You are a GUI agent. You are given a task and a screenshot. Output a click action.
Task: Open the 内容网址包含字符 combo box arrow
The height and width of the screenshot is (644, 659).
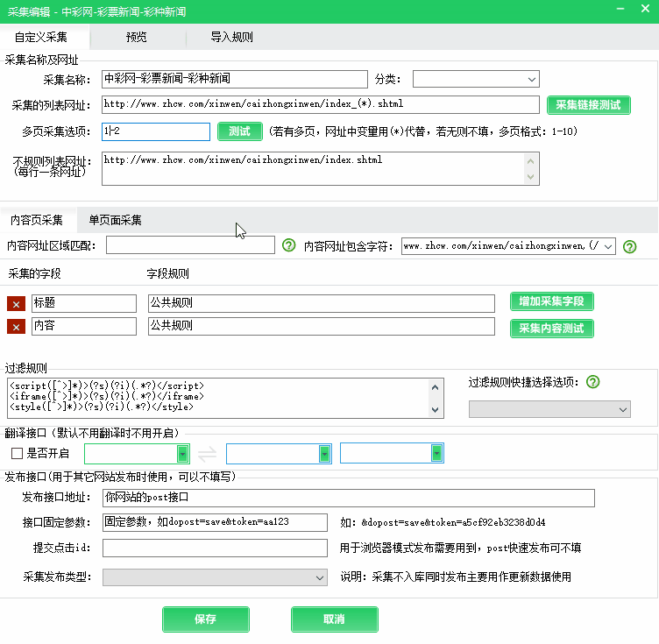tap(608, 246)
